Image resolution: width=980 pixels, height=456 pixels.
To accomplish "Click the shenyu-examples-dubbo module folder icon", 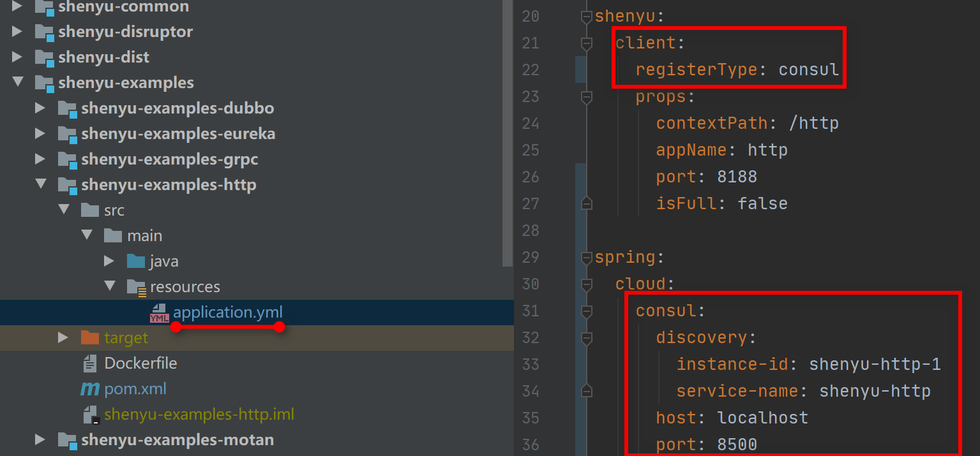I will (x=67, y=108).
